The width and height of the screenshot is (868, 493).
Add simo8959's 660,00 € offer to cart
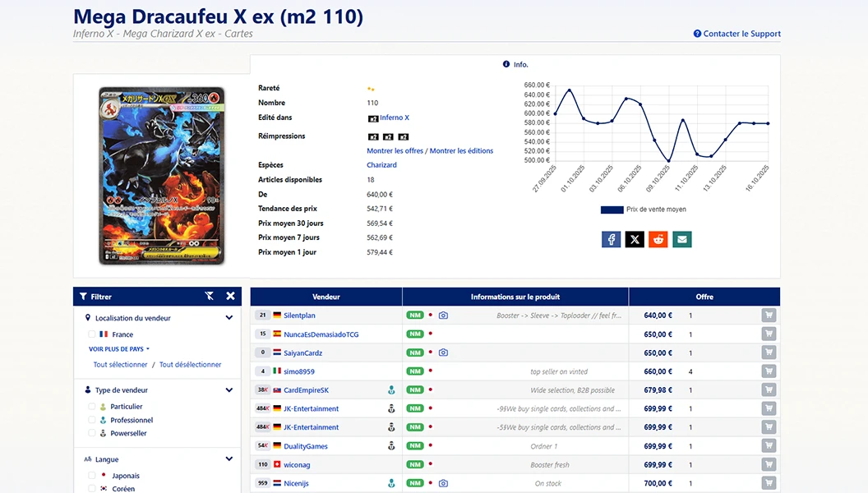pyautogui.click(x=769, y=371)
